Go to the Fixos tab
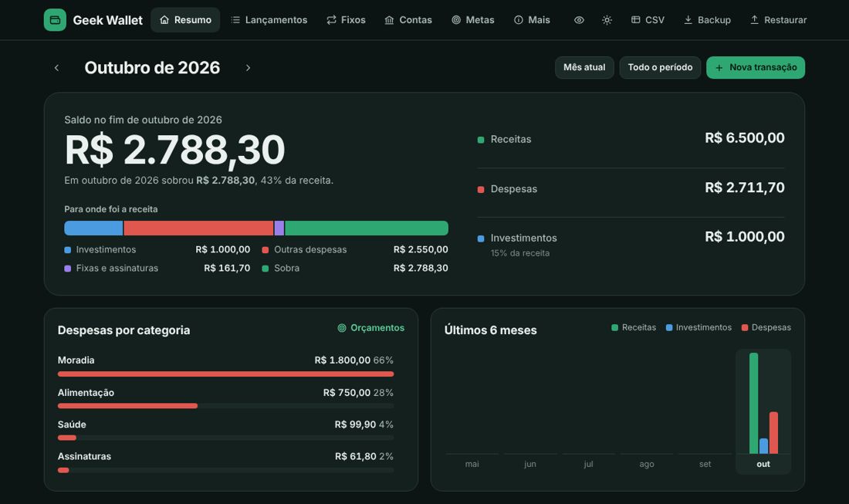849x504 pixels. [346, 20]
